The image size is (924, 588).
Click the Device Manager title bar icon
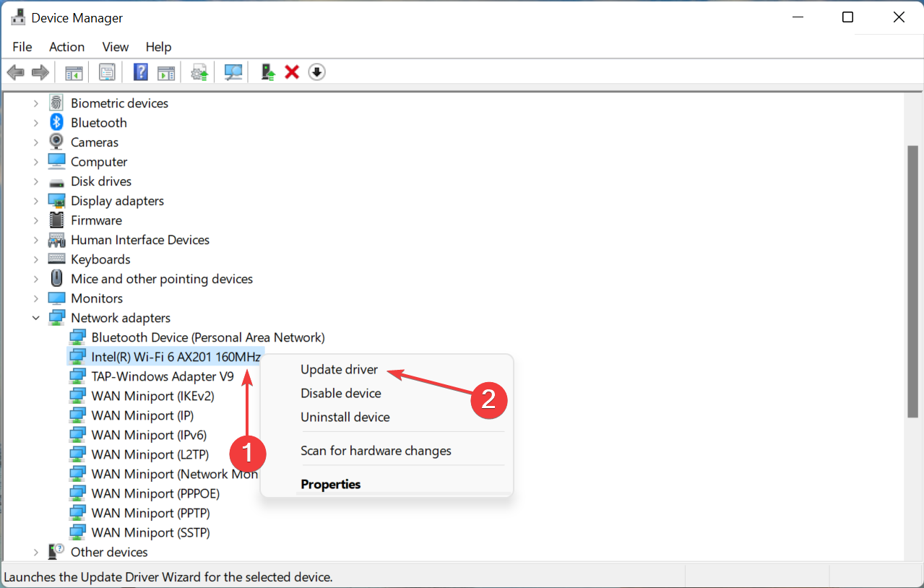pos(18,17)
